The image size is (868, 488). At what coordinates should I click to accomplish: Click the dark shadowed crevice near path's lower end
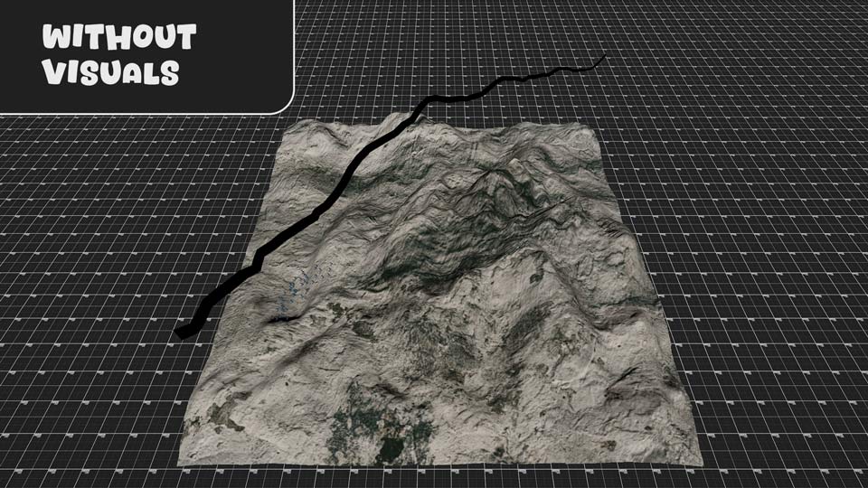274,319
